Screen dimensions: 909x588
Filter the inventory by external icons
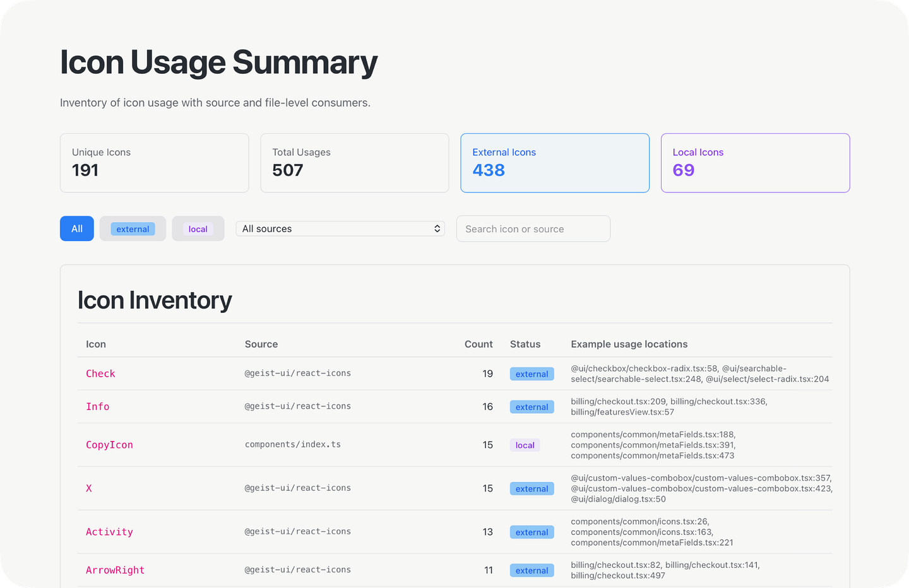point(133,228)
